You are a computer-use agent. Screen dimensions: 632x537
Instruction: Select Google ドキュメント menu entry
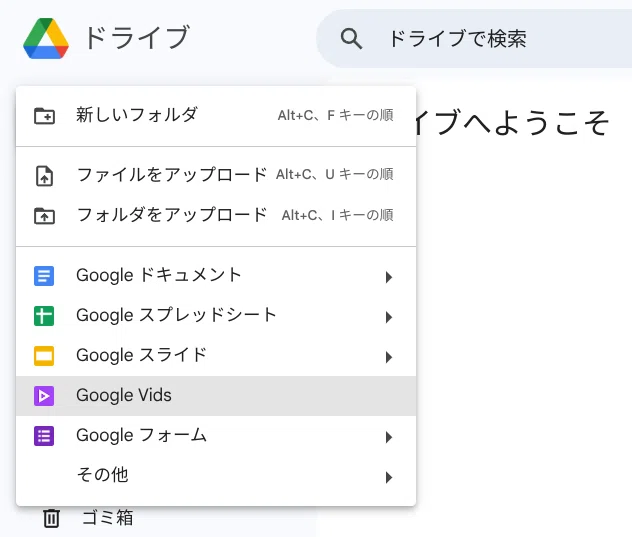pyautogui.click(x=216, y=276)
